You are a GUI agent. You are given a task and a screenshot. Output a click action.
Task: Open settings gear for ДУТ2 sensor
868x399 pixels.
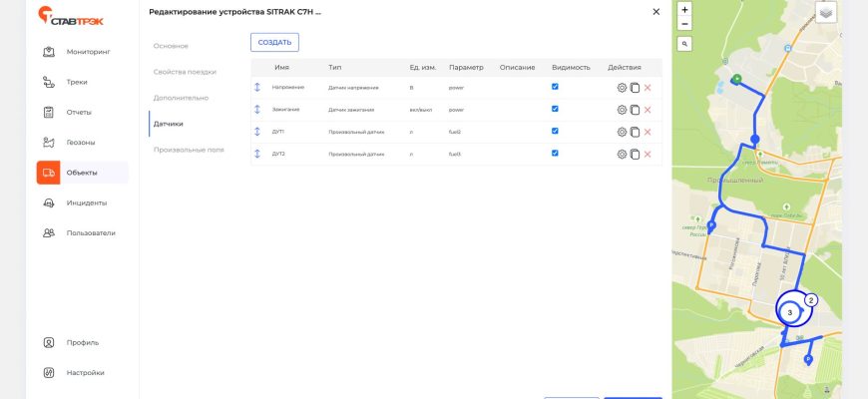coord(622,155)
